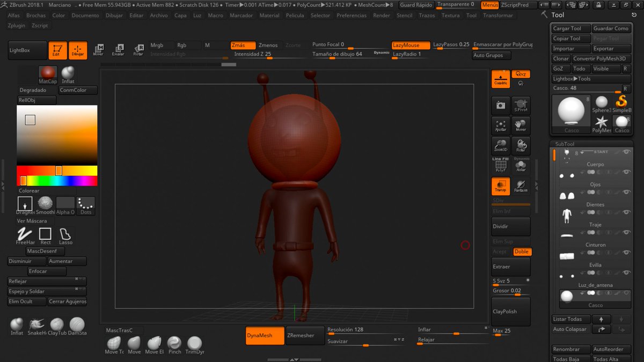Screen dimensions: 644x362
Task: Activate the Edit mode button
Action: [x=57, y=50]
